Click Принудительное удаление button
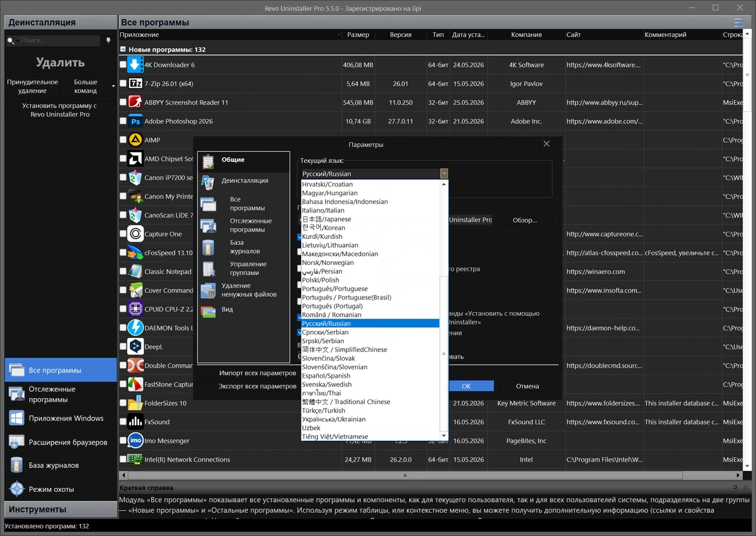Image resolution: width=756 pixels, height=536 pixels. point(32,86)
